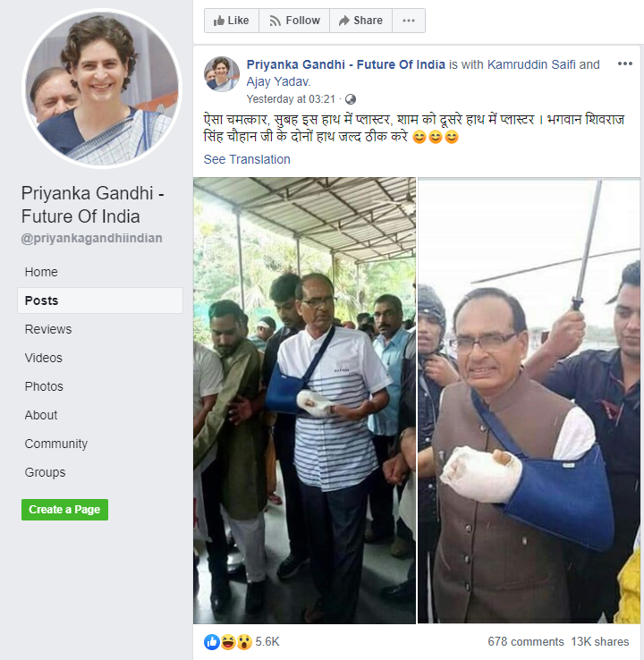644x660 pixels.
Task: Open the page's more options ellipsis menu
Action: coord(408,21)
